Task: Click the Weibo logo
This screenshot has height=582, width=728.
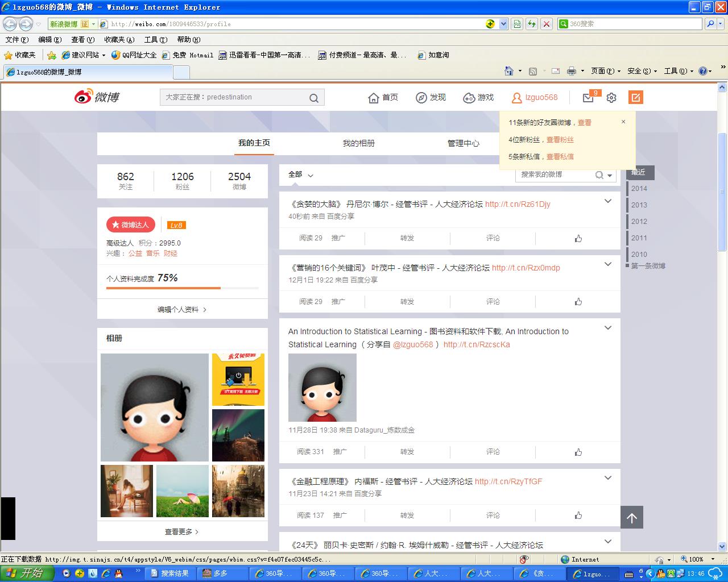Action: click(x=97, y=97)
